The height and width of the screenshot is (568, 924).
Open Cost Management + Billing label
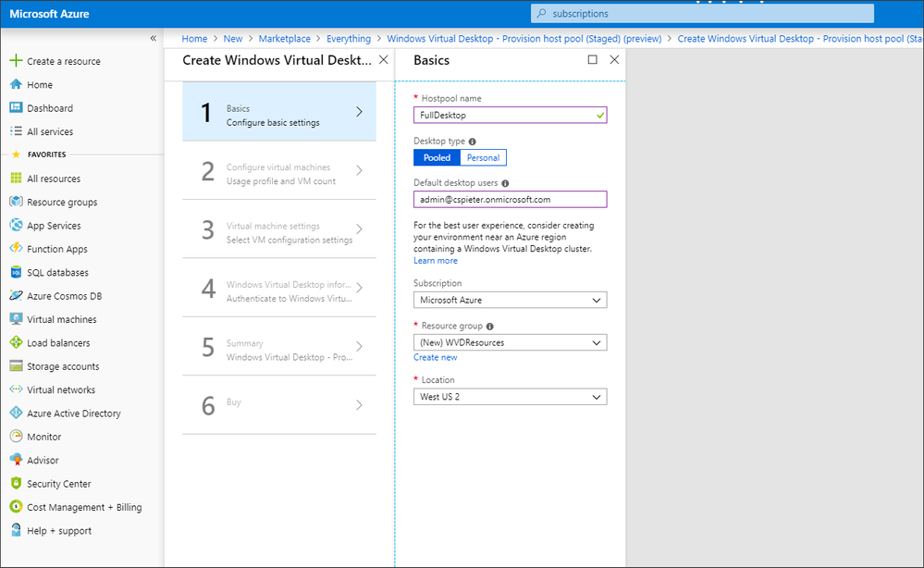pyautogui.click(x=84, y=507)
